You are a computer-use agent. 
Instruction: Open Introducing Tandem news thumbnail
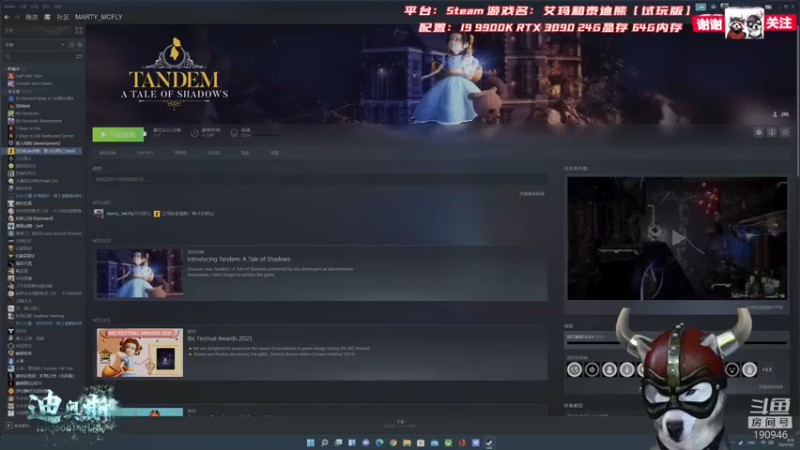140,273
